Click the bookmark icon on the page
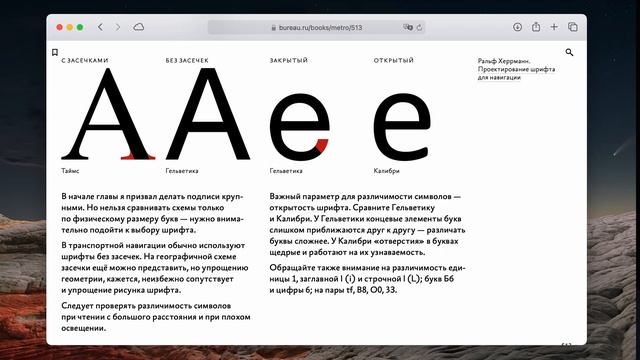The width and height of the screenshot is (640, 360). click(x=55, y=52)
